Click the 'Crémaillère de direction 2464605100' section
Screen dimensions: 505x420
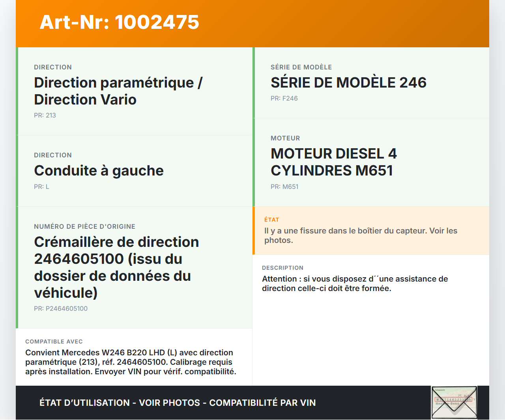134,267
